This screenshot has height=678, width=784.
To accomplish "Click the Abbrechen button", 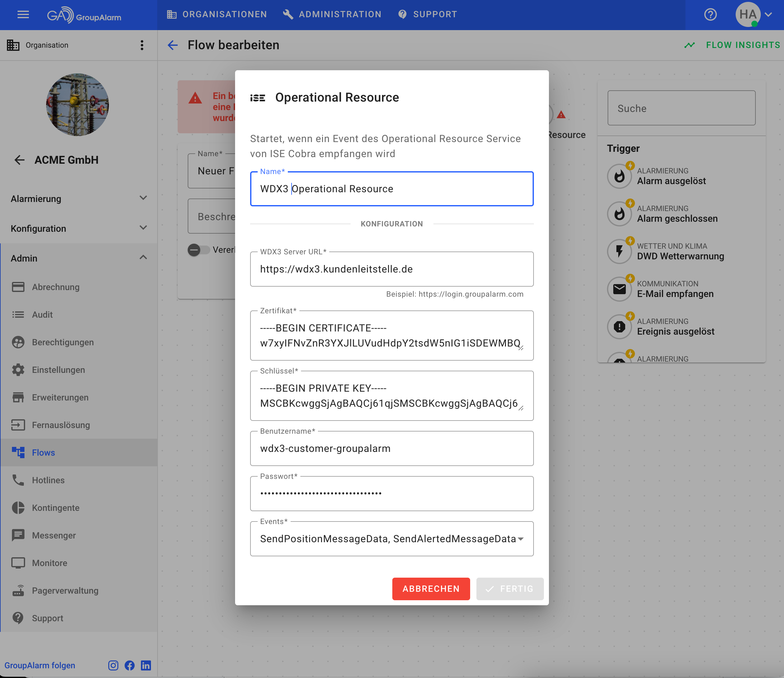I will [431, 589].
